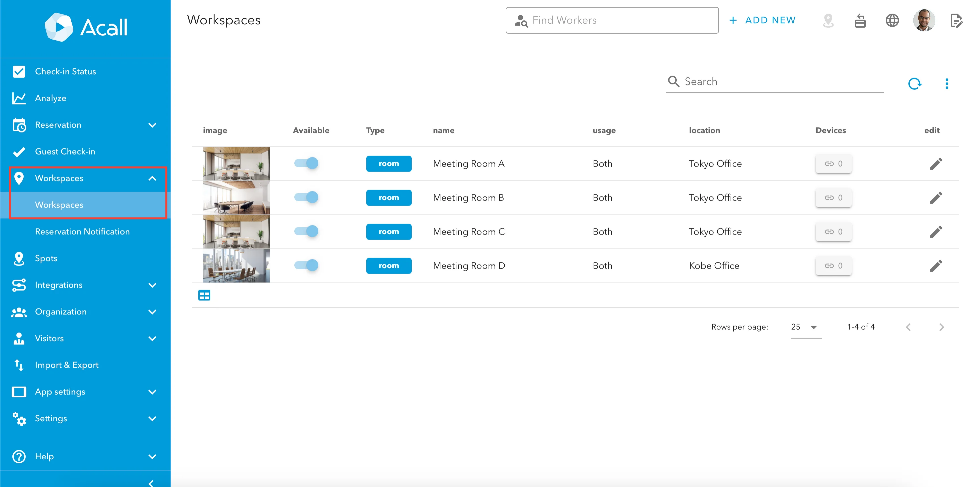Edit Meeting Room C with pencil icon
This screenshot has height=487, width=980.
[936, 231]
